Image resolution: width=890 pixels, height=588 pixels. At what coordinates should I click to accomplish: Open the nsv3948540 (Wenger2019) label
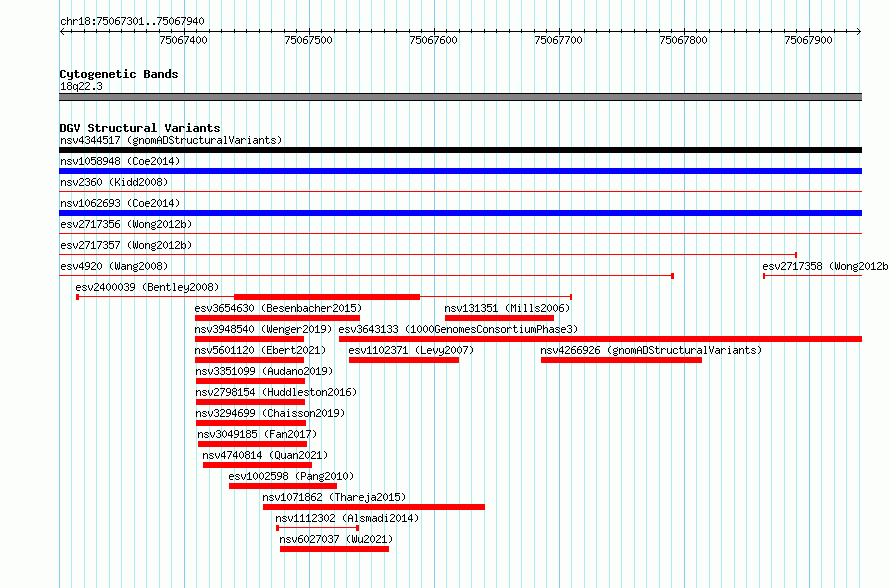pyautogui.click(x=263, y=329)
